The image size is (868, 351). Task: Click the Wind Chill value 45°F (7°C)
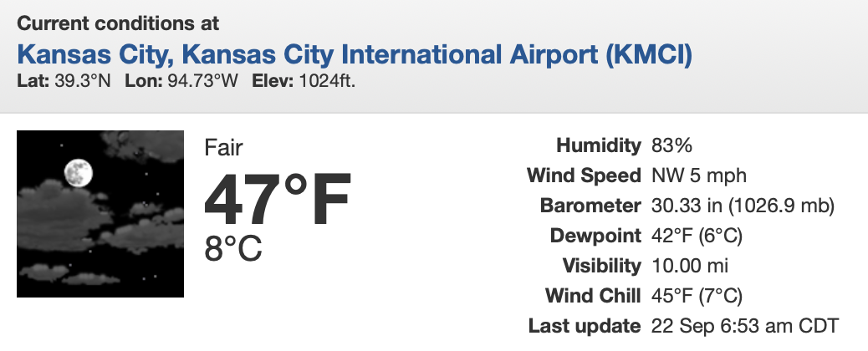697,296
